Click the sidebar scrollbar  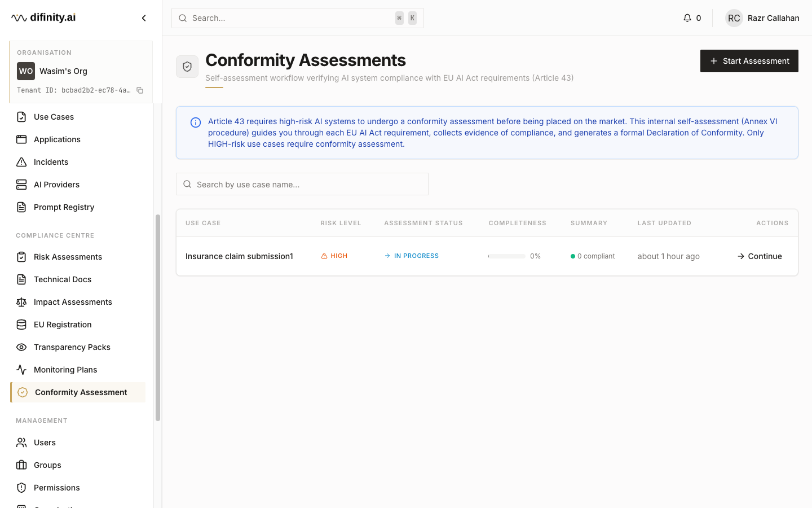[158, 318]
